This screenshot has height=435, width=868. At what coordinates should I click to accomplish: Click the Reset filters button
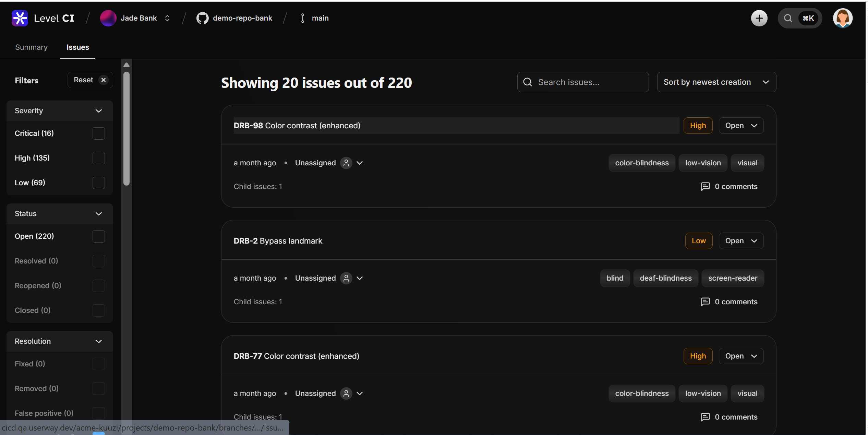[x=90, y=80]
